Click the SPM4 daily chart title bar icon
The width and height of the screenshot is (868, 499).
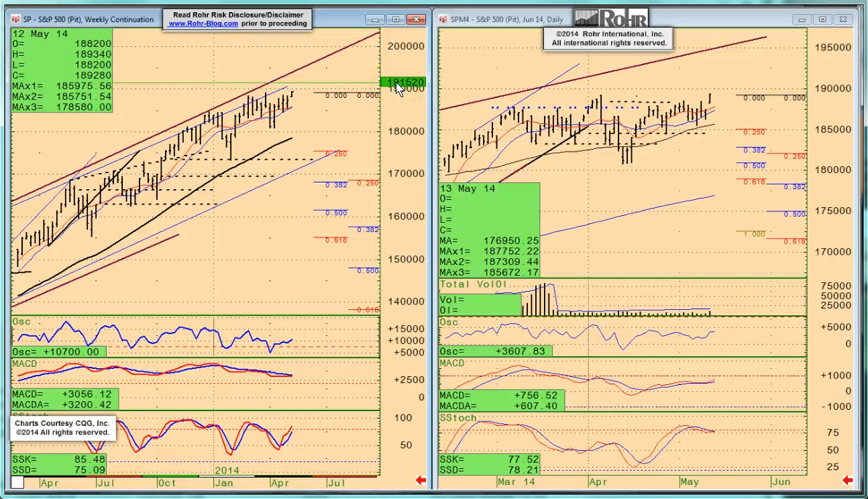443,19
